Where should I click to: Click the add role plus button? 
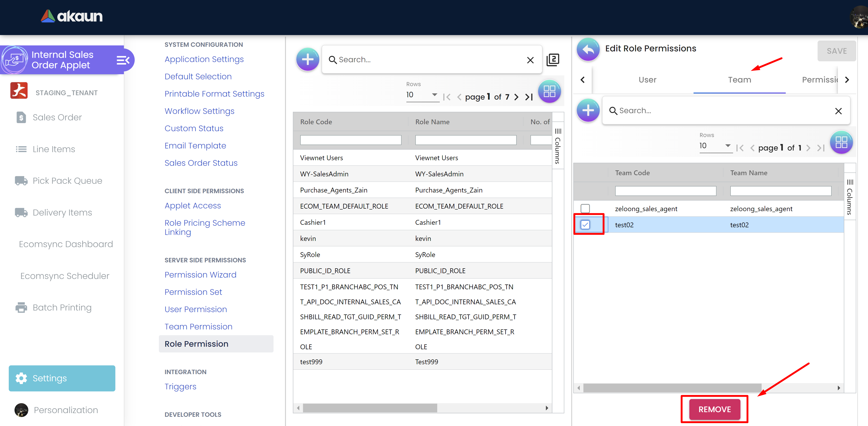tap(307, 60)
